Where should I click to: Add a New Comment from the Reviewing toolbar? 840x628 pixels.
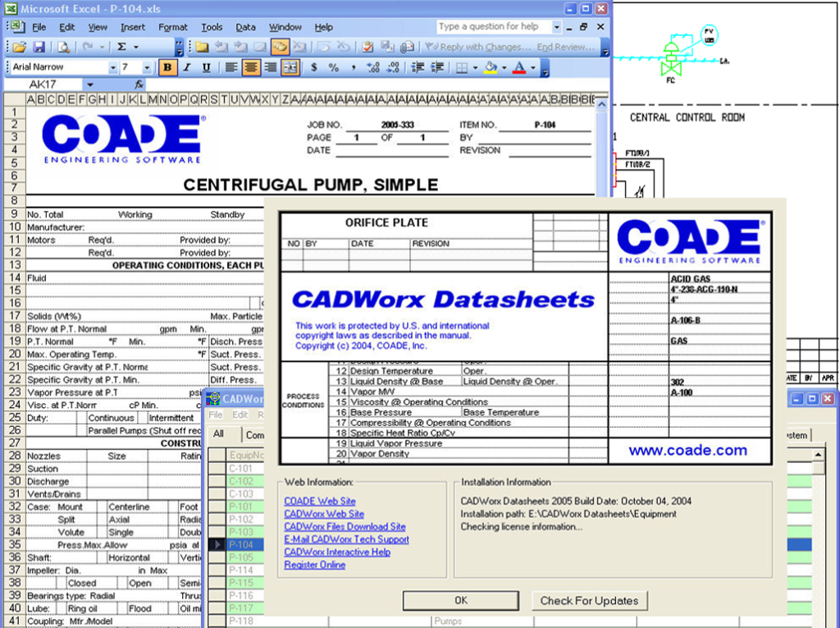pyautogui.click(x=202, y=47)
